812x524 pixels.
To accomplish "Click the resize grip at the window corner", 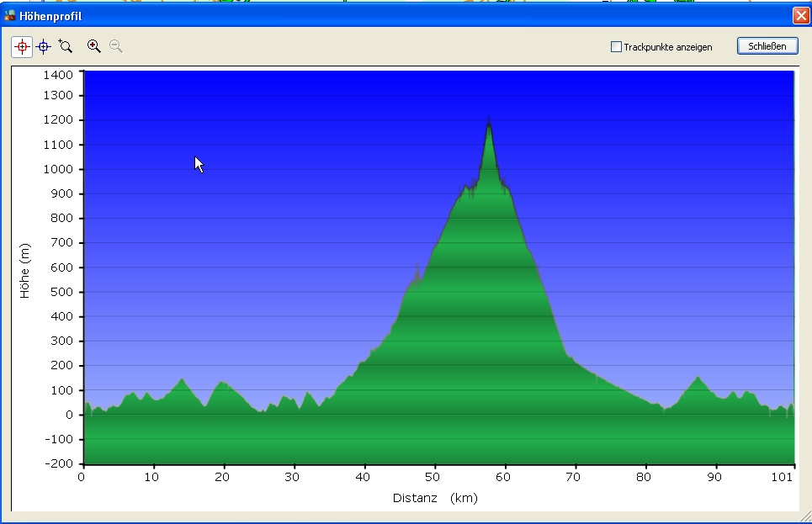I will pos(805,517).
